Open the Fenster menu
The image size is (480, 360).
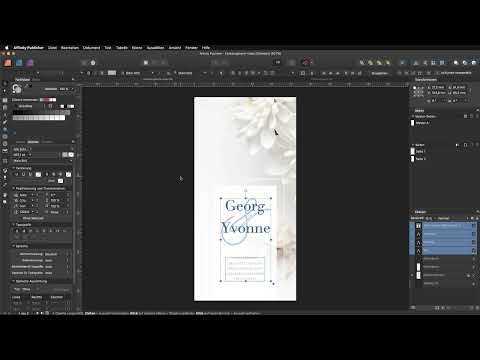tap(191, 48)
